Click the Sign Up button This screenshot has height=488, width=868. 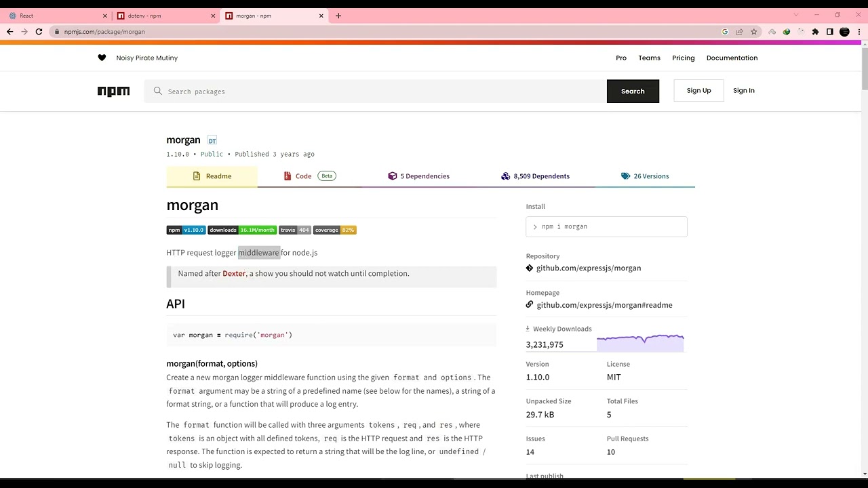click(x=698, y=91)
